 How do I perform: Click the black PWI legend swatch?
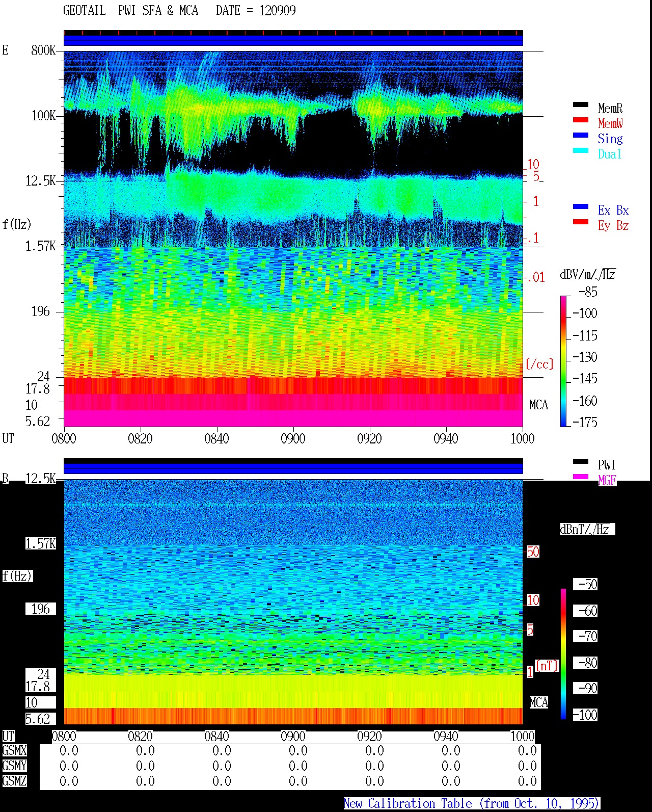(x=580, y=462)
